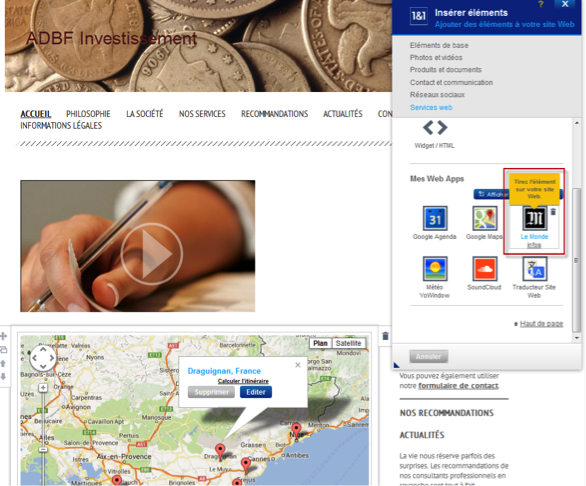Zoom out the map with minus button
The height and width of the screenshot is (486, 586).
[43, 449]
